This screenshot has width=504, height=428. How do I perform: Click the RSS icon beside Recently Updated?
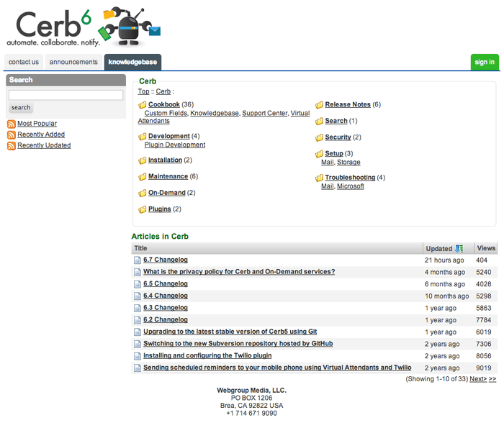(12, 146)
